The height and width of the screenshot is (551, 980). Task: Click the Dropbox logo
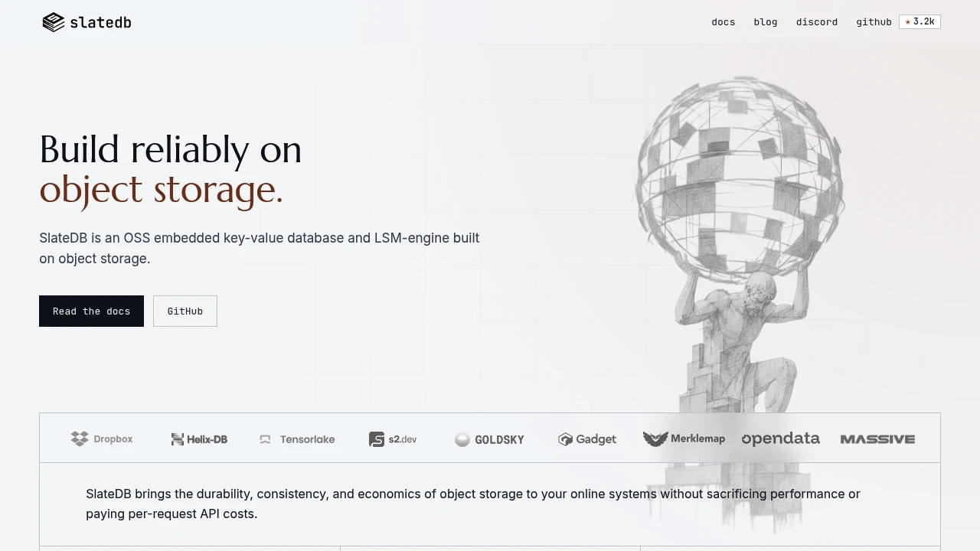click(x=102, y=439)
